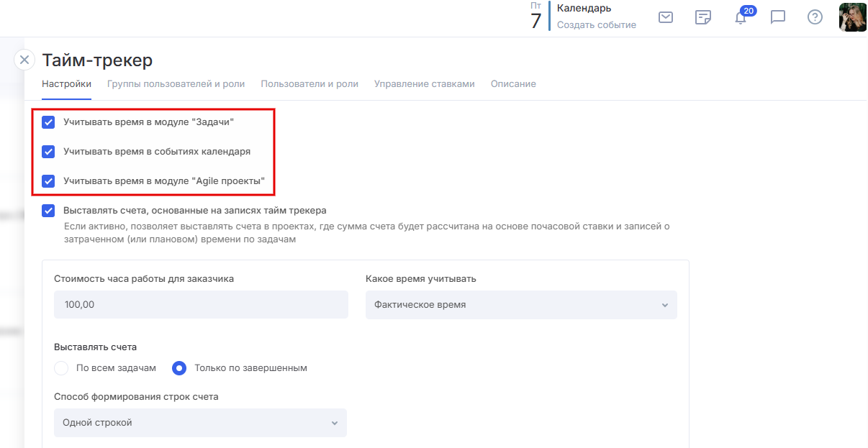
Task: Click the Стоимость часа работы input field
Action: point(201,305)
